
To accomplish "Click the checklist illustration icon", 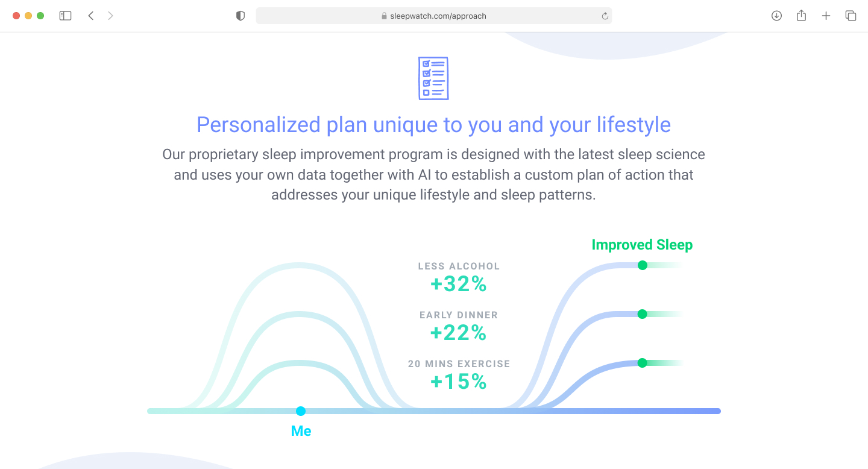I will tap(433, 78).
